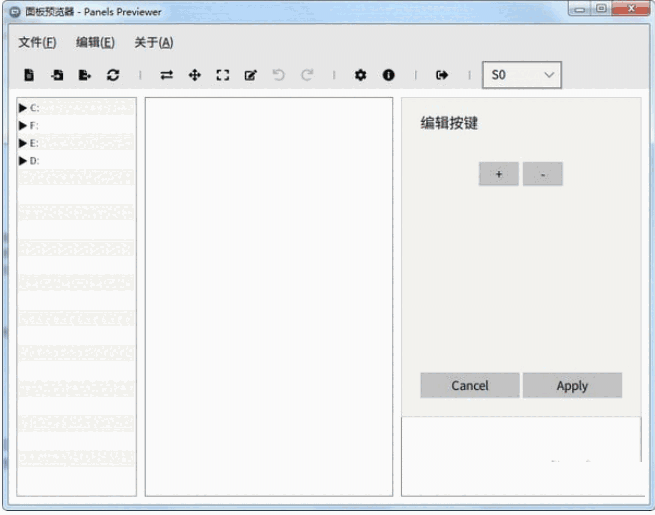Expand the F: drive tree node
Image resolution: width=655 pixels, height=515 pixels.
23,126
